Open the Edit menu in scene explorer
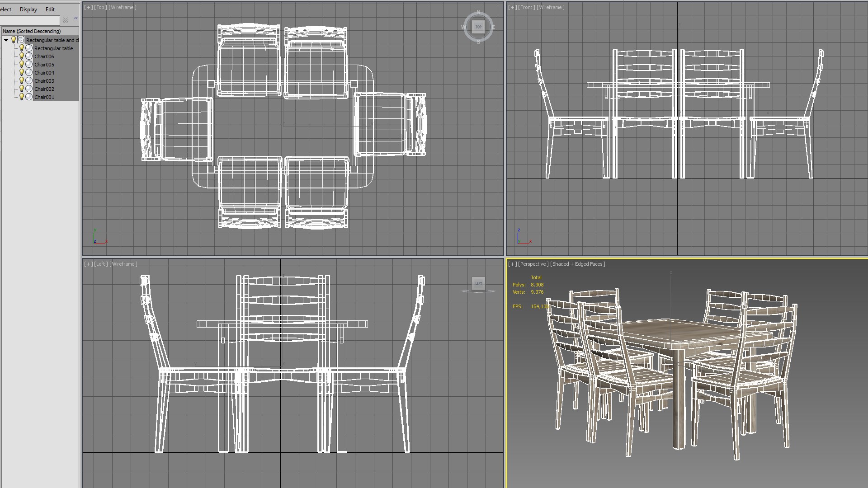 point(50,9)
